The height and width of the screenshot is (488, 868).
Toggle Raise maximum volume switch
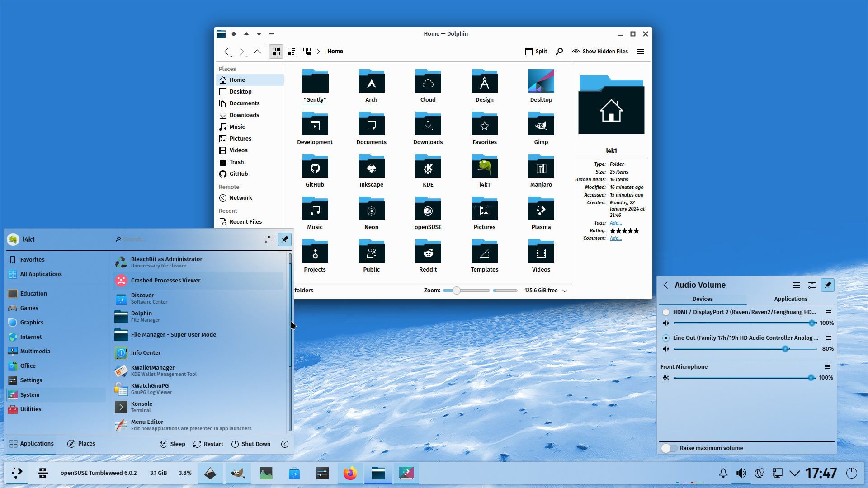coord(670,448)
